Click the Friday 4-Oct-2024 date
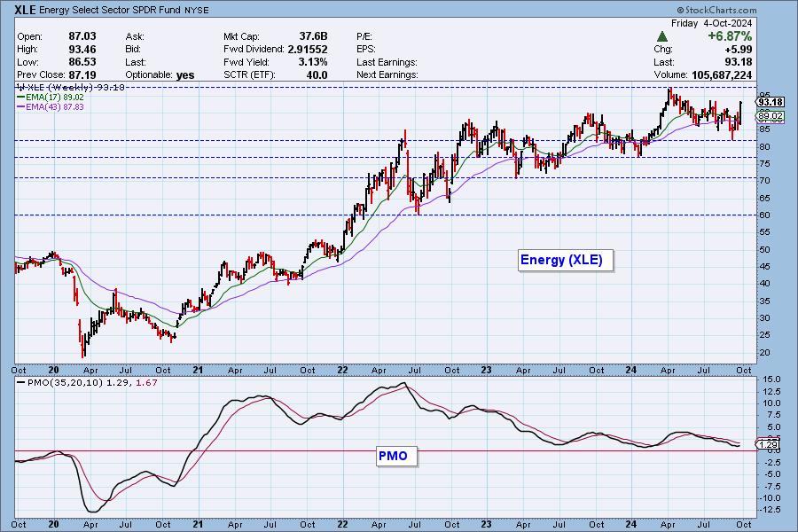This screenshot has width=798, height=532. tap(711, 23)
